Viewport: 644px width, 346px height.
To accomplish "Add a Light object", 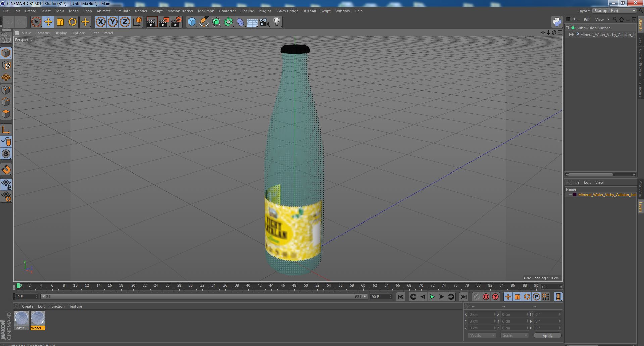I will (x=277, y=22).
